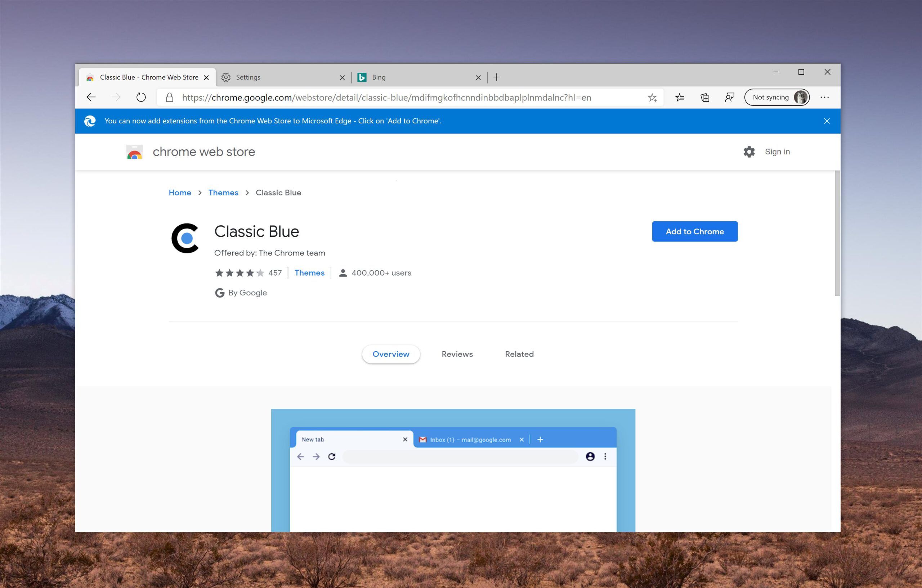Screen dimensions: 922x588
Task: Select the Classic Blue - Chrome Web Store tab
Action: pos(147,77)
